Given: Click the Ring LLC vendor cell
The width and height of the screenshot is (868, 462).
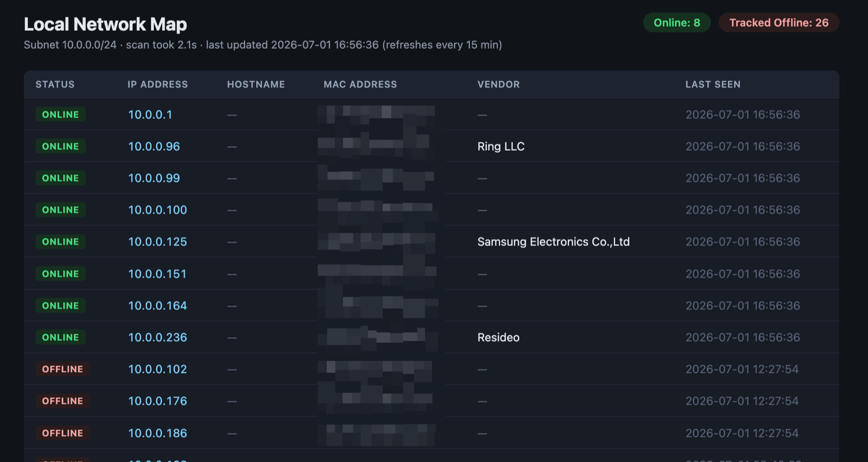Looking at the screenshot, I should (501, 146).
